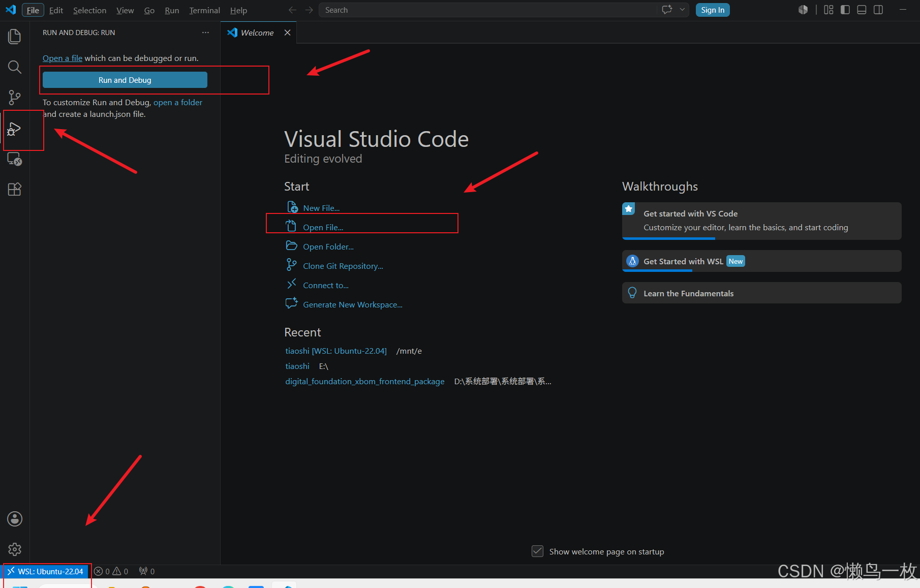Click Generate New Workspace...

click(x=353, y=304)
